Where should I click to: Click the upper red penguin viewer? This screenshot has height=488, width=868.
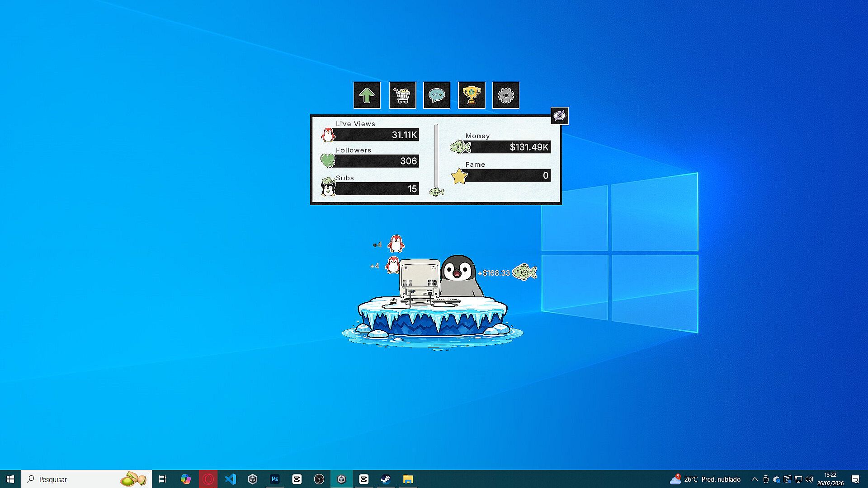click(396, 244)
